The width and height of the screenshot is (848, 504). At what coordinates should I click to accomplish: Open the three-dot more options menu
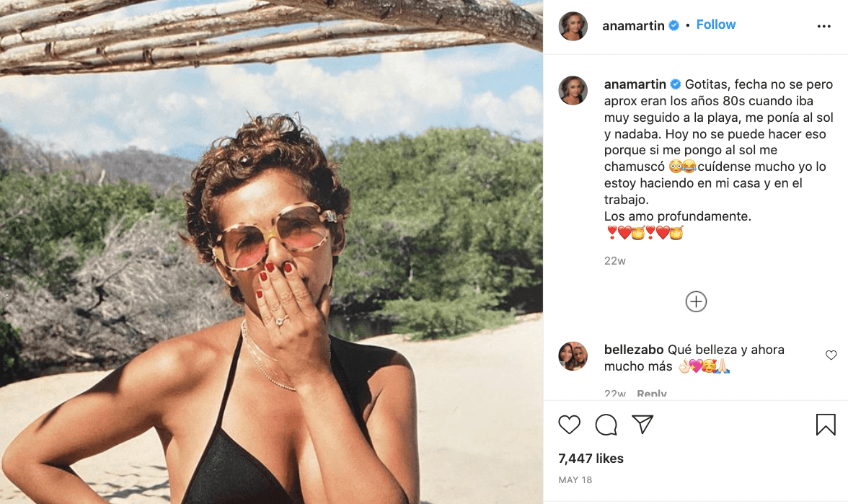[824, 26]
